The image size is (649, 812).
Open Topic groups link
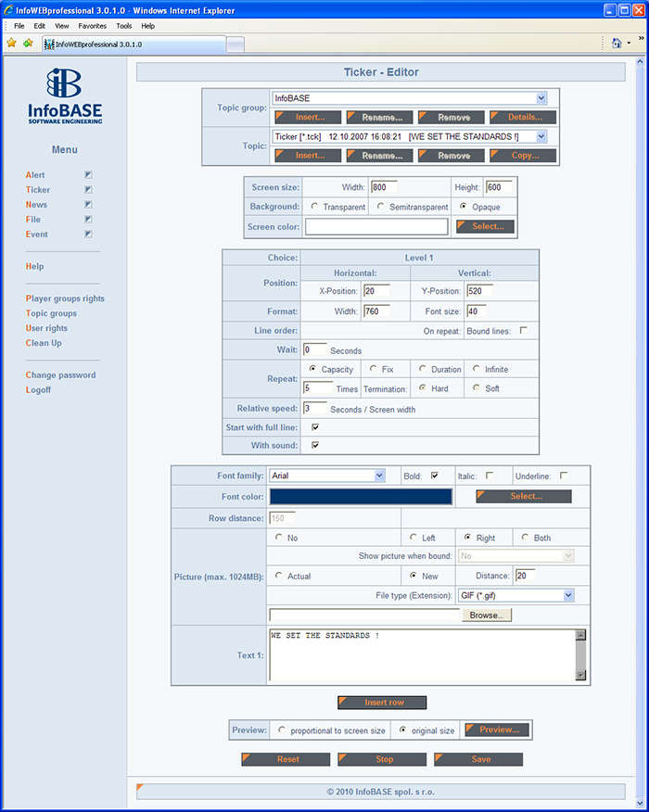[x=51, y=313]
